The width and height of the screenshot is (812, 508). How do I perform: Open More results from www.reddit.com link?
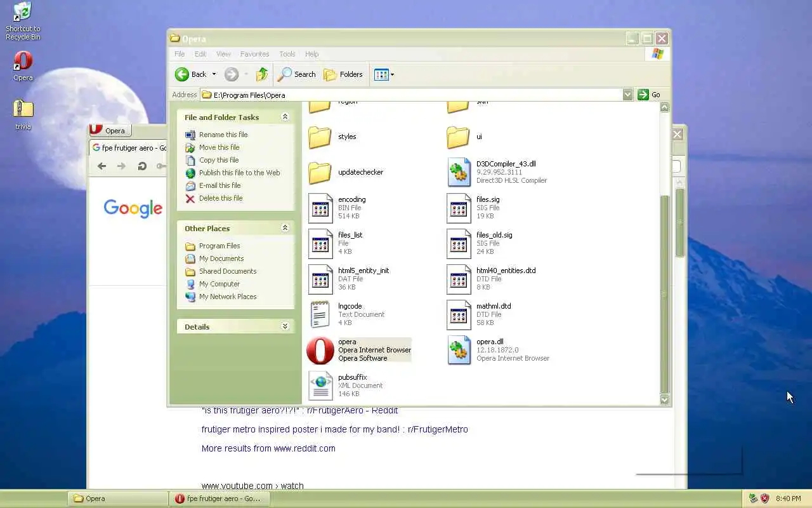[268, 448]
